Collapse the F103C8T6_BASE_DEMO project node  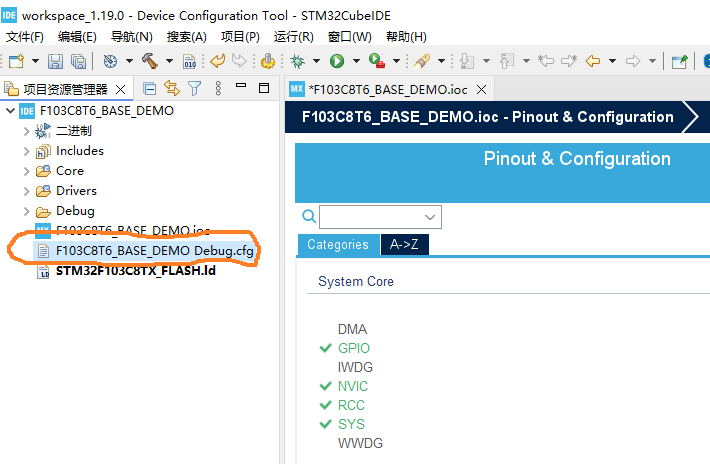pyautogui.click(x=10, y=110)
